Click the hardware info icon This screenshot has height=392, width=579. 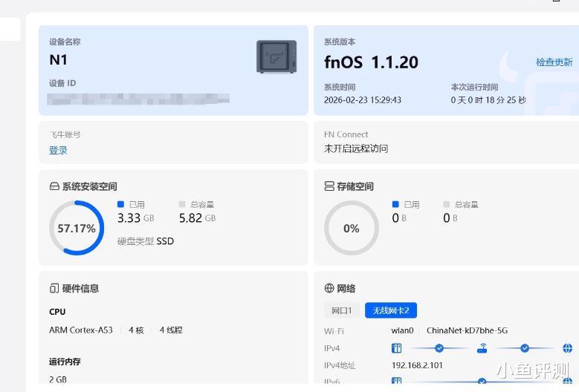click(x=54, y=288)
